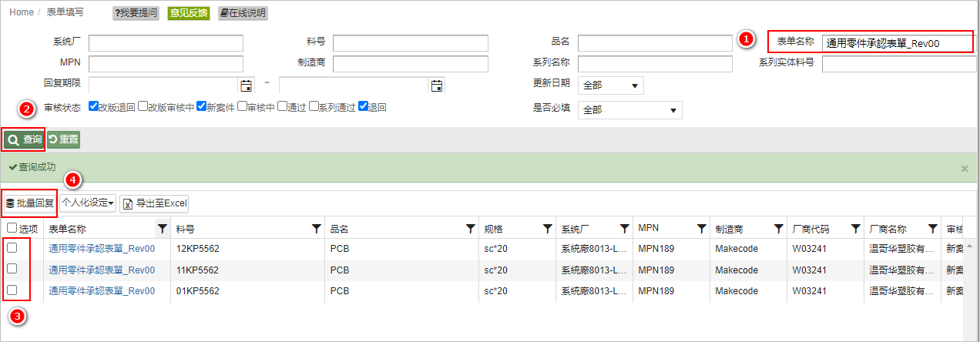Enable the 审核中 status checkbox
980x342 pixels.
tap(242, 107)
